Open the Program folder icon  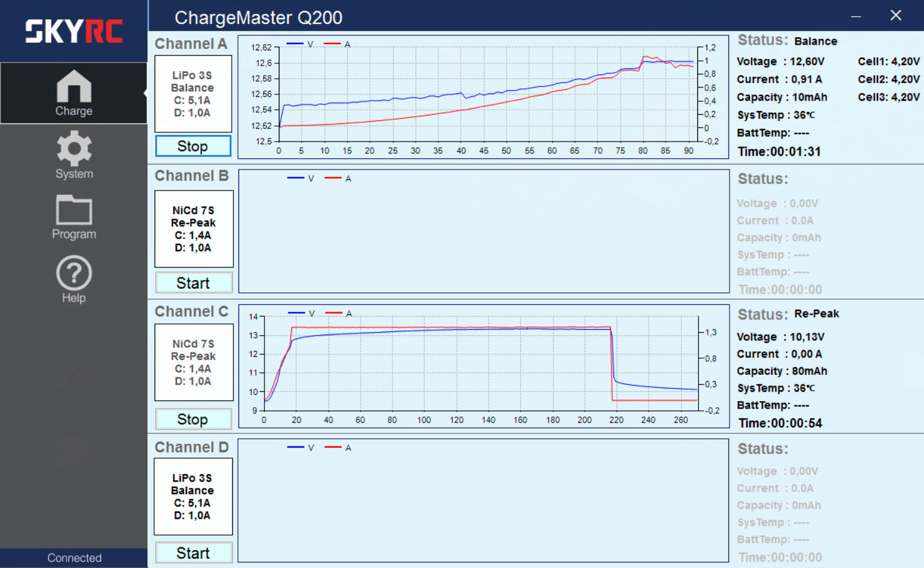pos(74,217)
